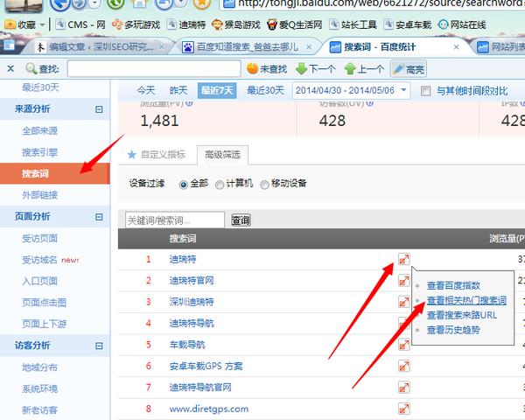Select 查看历史趋势 in the popup menu
The width and height of the screenshot is (525, 420).
[453, 330]
